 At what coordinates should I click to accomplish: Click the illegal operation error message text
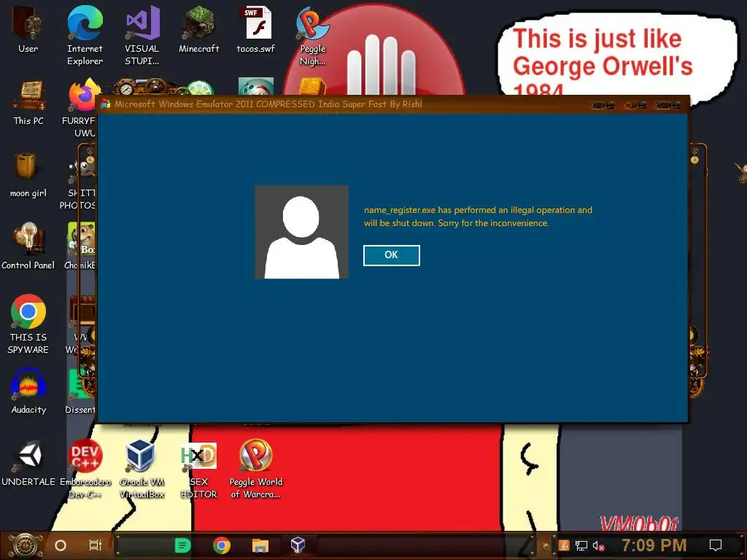pos(478,216)
